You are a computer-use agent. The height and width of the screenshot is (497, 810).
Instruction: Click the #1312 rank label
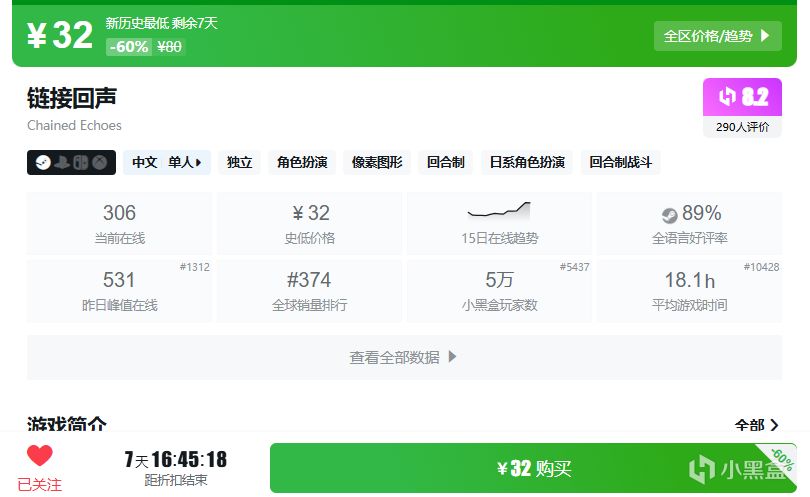(194, 267)
